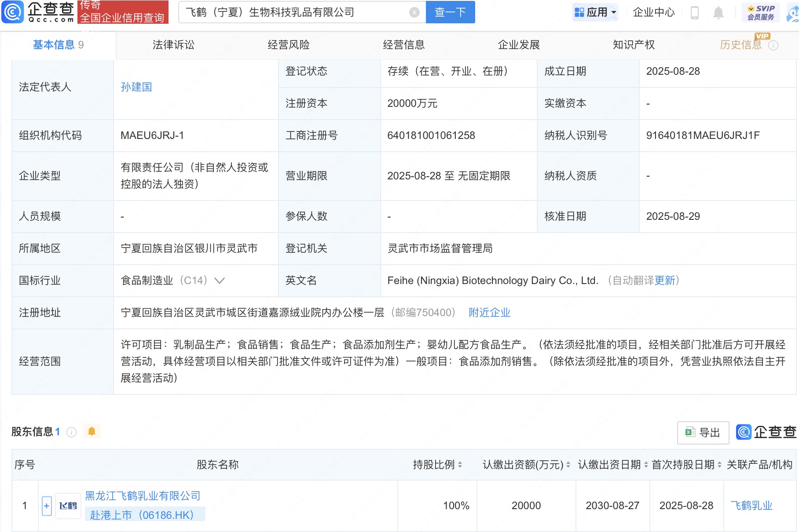The height and width of the screenshot is (532, 799).
Task: Open the SVIP member service badge
Action: coord(761,12)
